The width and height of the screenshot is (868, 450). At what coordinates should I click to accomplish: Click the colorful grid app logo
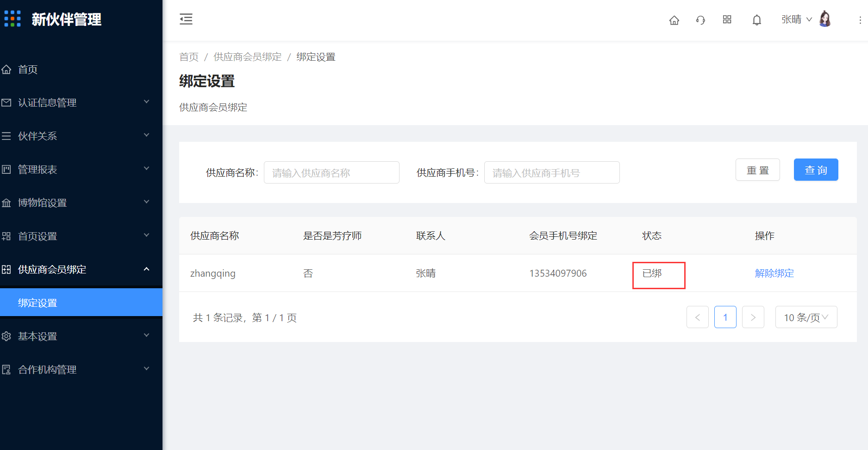[12, 19]
